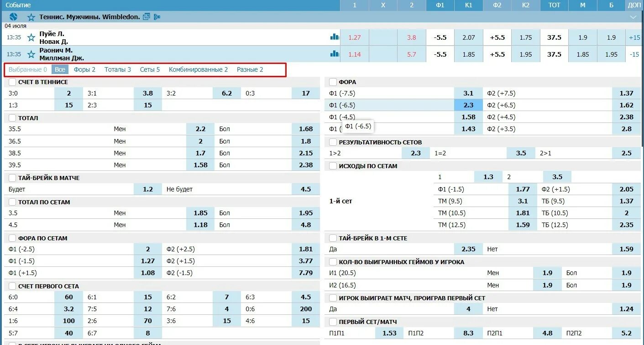The image size is (644, 345).
Task: Click the ТОТ column header
Action: pyautogui.click(x=554, y=5)
